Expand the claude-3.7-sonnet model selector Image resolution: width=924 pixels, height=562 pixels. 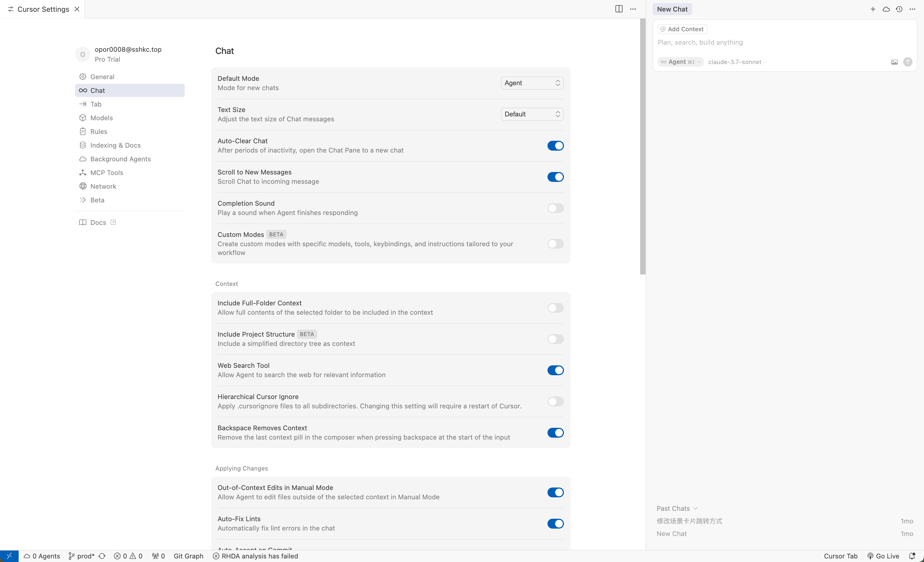coord(737,62)
